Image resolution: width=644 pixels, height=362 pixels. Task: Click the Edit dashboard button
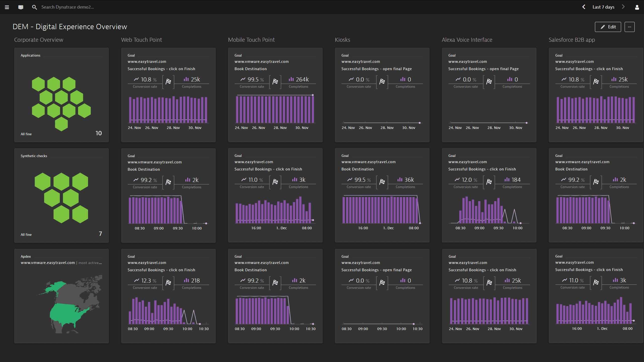click(x=608, y=27)
